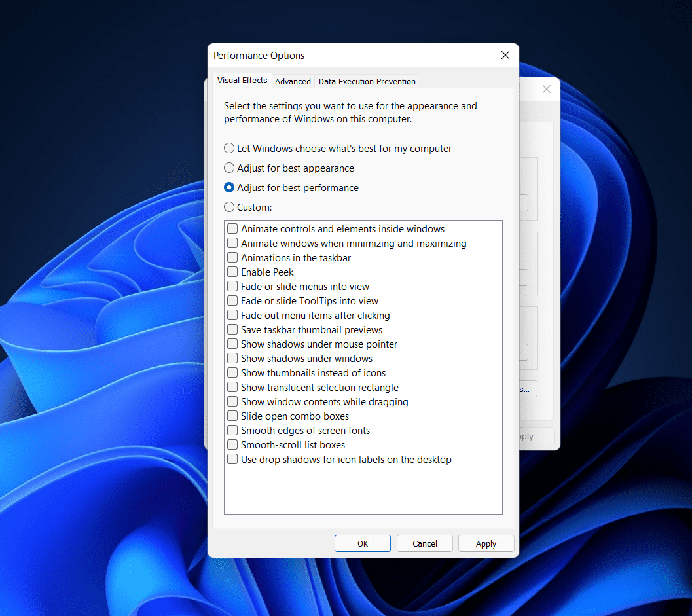Check Animations in the taskbar
692x616 pixels.
point(232,258)
